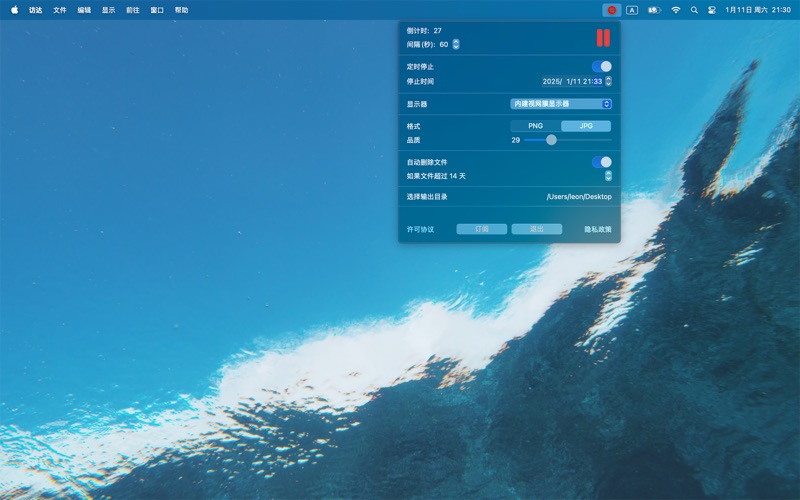Click the 间隔(秒) interval stepper

456,44
